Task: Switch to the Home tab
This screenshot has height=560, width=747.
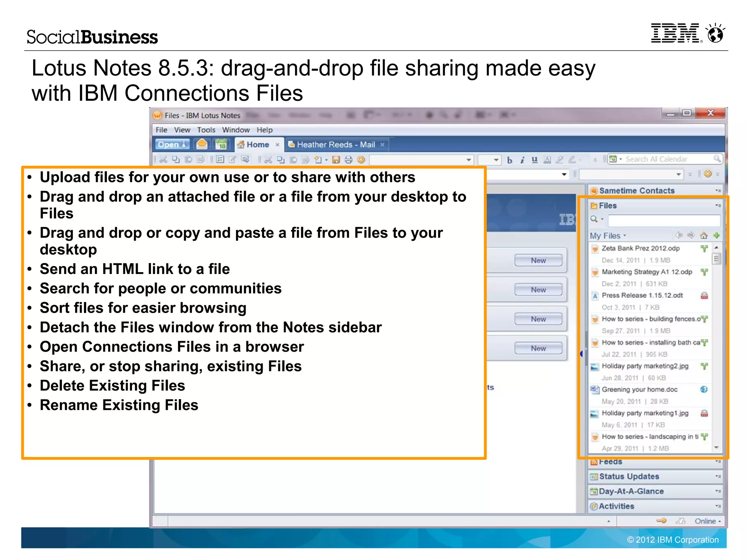Action: pos(258,144)
